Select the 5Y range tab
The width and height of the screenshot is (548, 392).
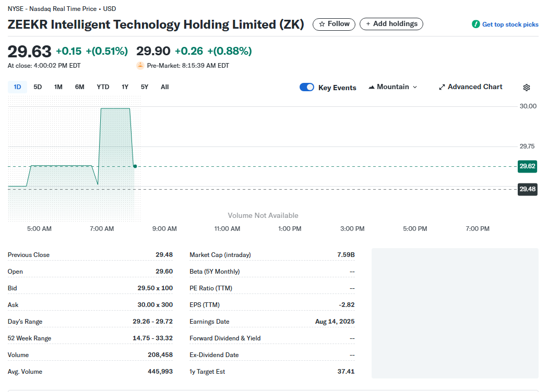[145, 87]
